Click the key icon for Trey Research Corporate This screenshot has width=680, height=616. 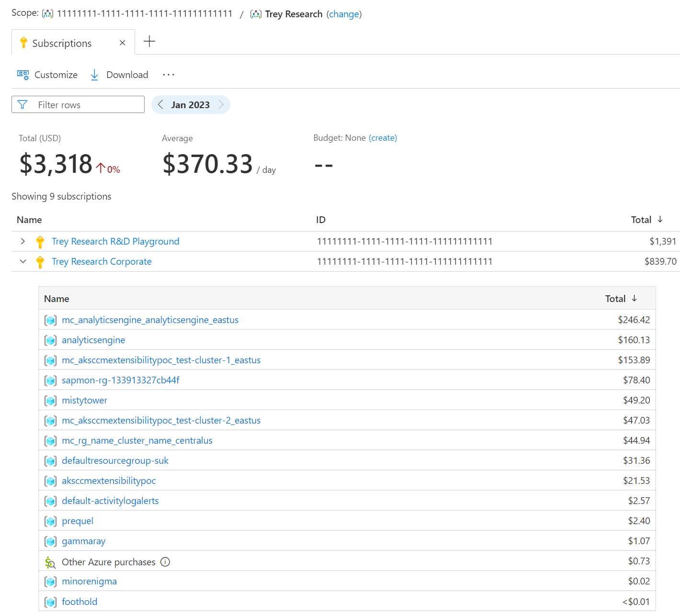coord(40,262)
